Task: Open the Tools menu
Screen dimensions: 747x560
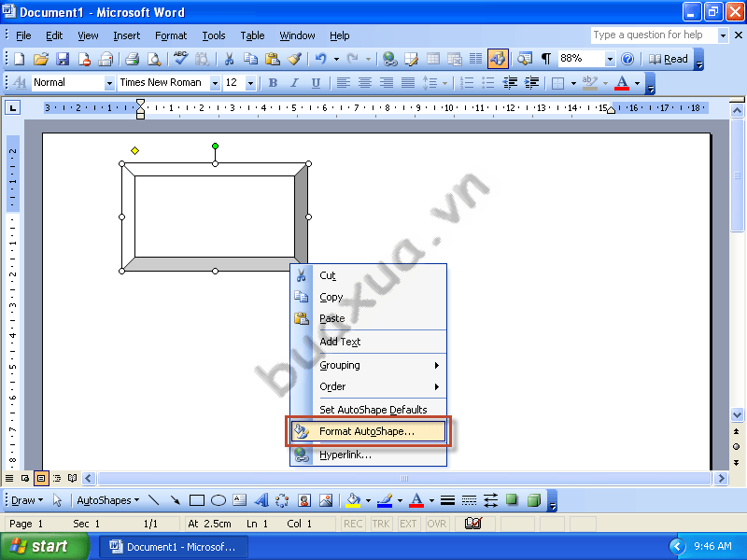Action: [x=214, y=35]
